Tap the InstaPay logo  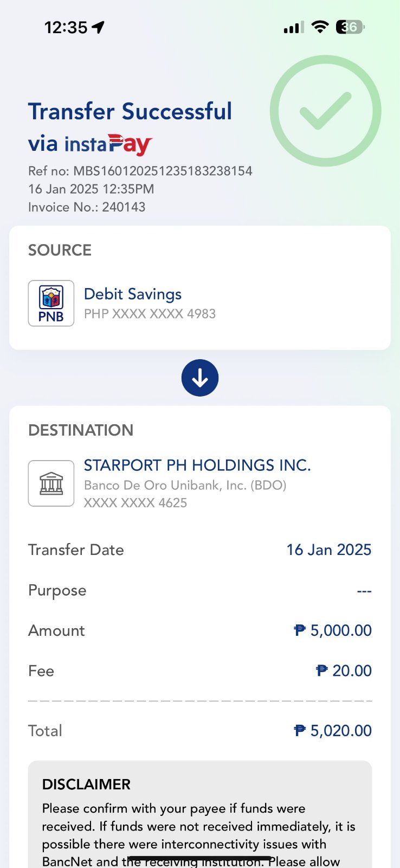(x=108, y=144)
